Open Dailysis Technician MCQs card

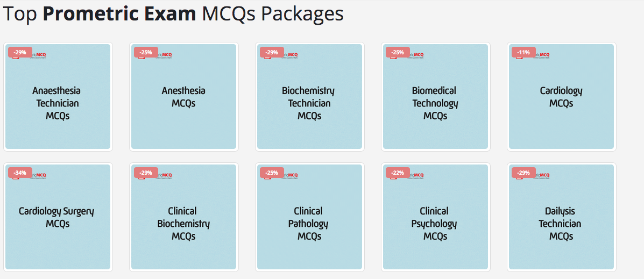[x=562, y=217]
